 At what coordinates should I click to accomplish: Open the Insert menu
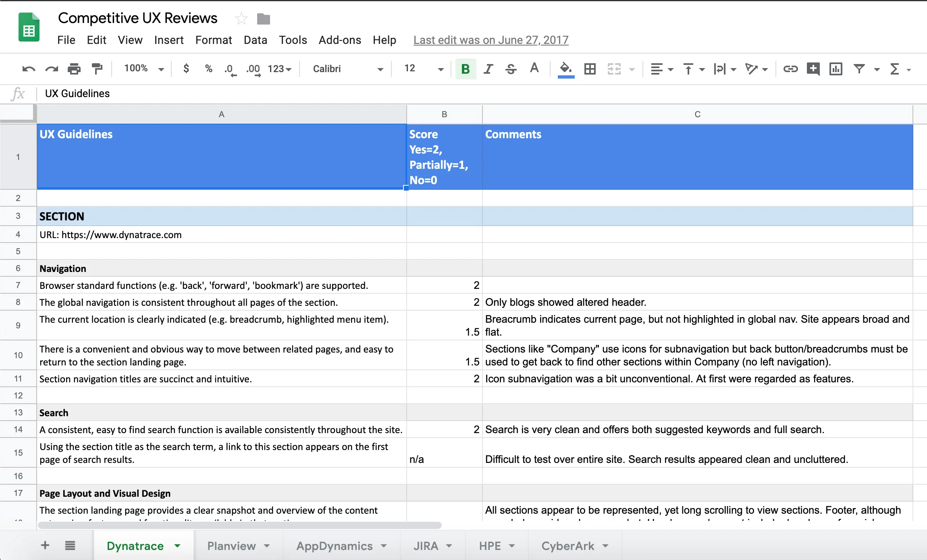[169, 40]
